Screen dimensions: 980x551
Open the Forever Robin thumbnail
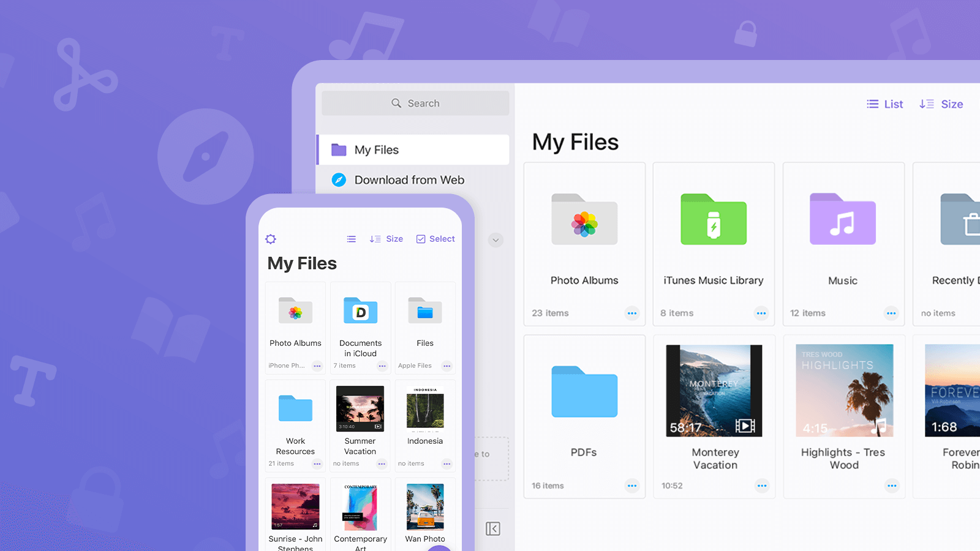(x=952, y=391)
